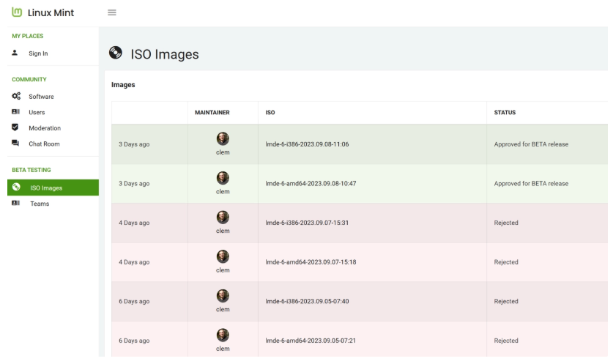Open lmde-6-amd64-2023.09.05-07:21 ISO entry
The image size is (613, 364).
(311, 341)
